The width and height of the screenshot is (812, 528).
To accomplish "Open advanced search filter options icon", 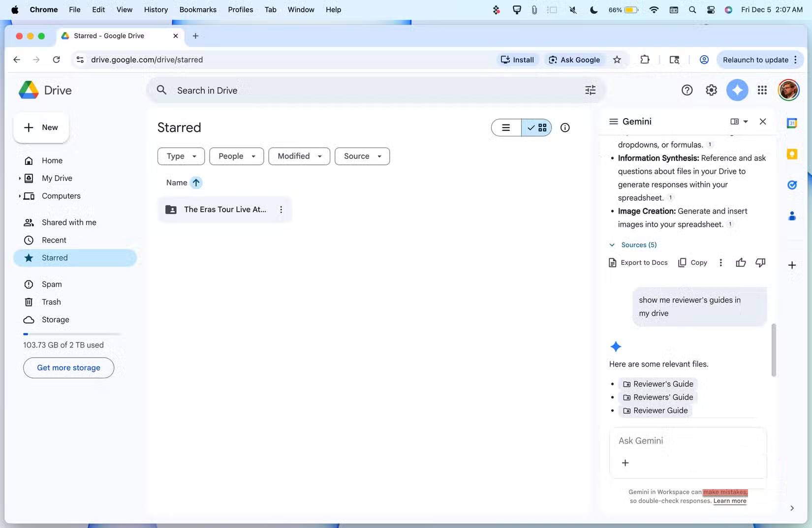I will click(590, 90).
